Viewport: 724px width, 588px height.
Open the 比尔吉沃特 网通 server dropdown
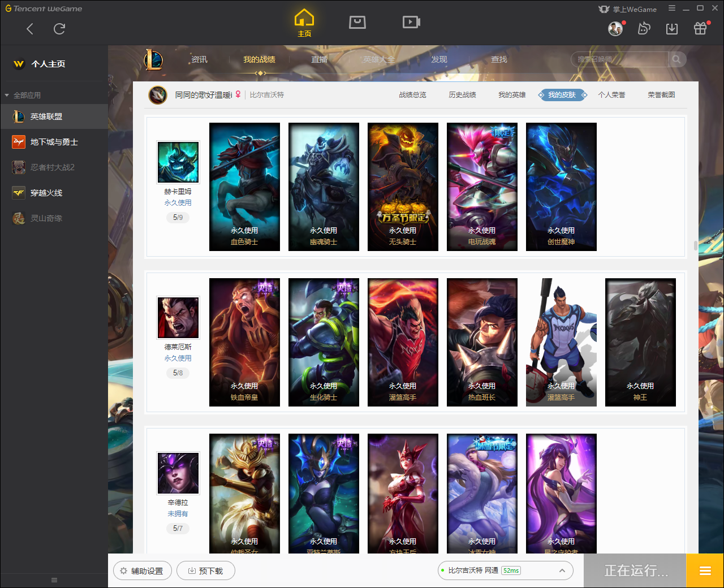(506, 570)
